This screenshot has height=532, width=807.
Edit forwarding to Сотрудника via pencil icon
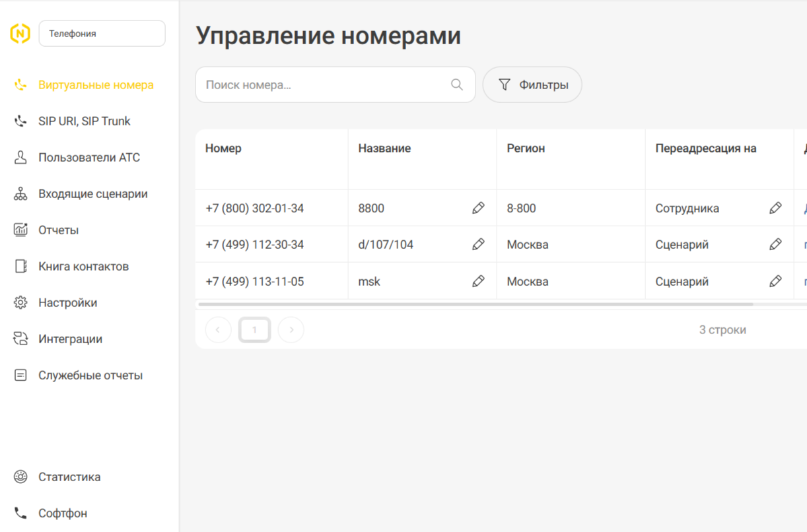[x=775, y=208]
